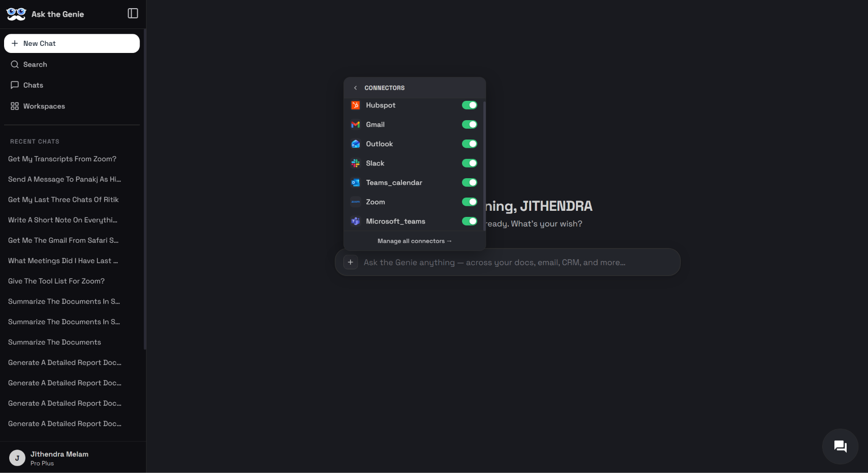
Task: Click the Outlook connector label
Action: pos(379,144)
